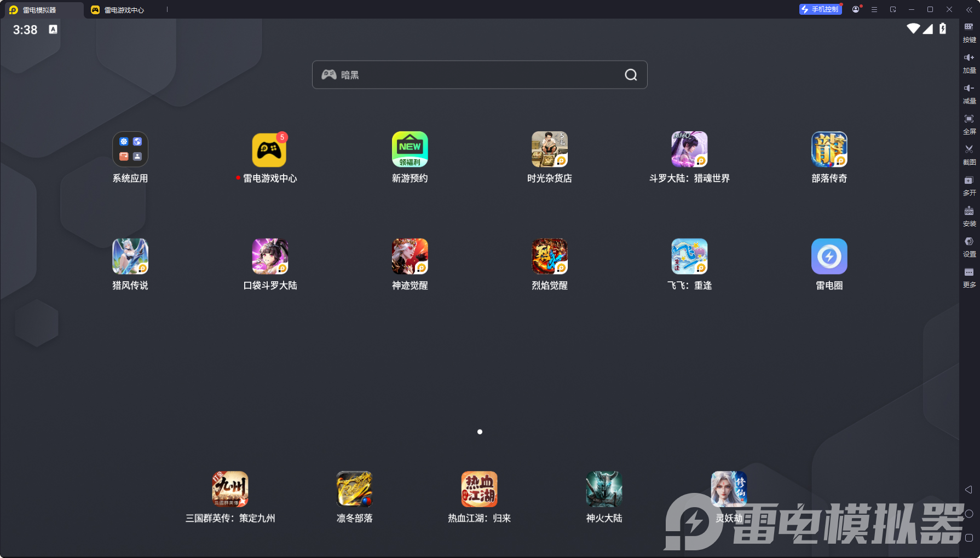
Task: Launch the 烈焰觉醒 game
Action: point(550,257)
